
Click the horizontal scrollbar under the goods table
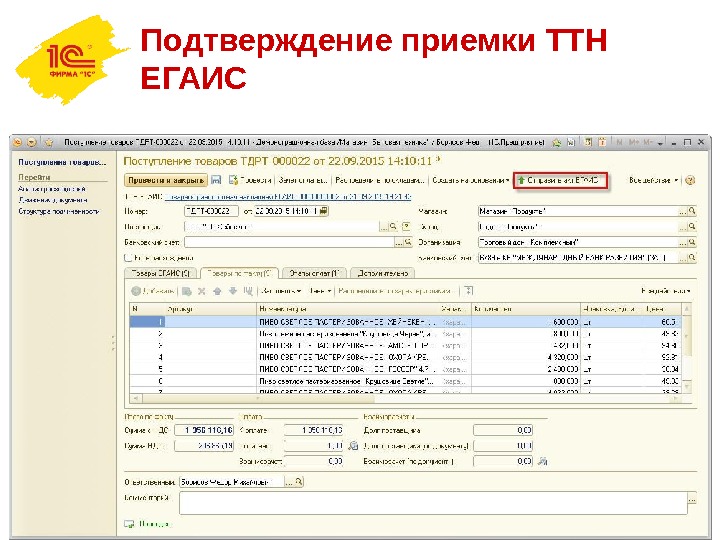click(406, 399)
